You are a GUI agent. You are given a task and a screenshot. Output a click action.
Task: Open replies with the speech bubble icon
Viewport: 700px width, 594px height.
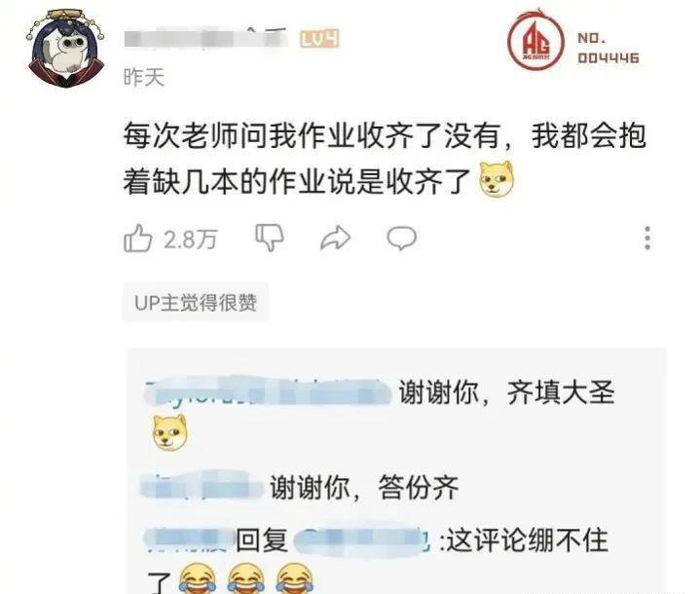401,238
